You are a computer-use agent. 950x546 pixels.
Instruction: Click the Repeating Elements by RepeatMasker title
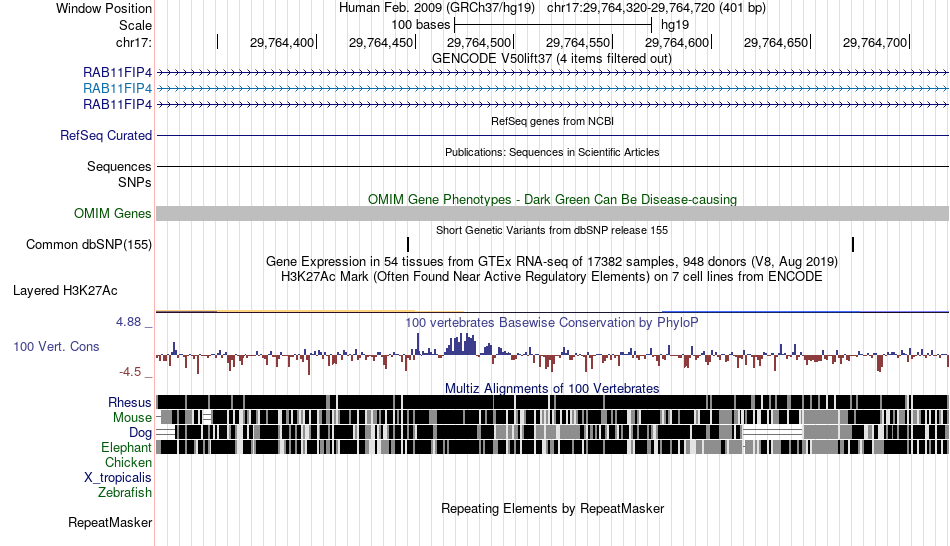click(x=553, y=508)
